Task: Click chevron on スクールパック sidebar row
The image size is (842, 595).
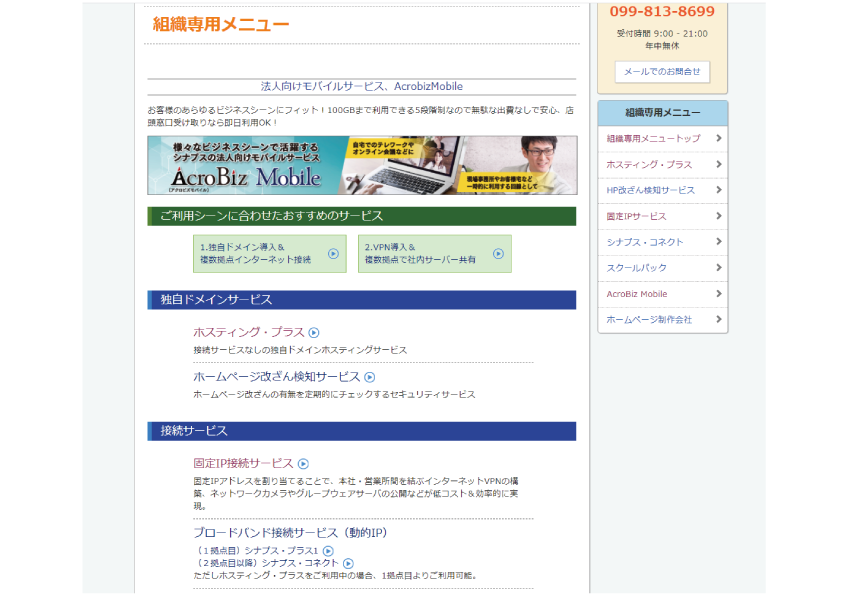Action: (718, 267)
